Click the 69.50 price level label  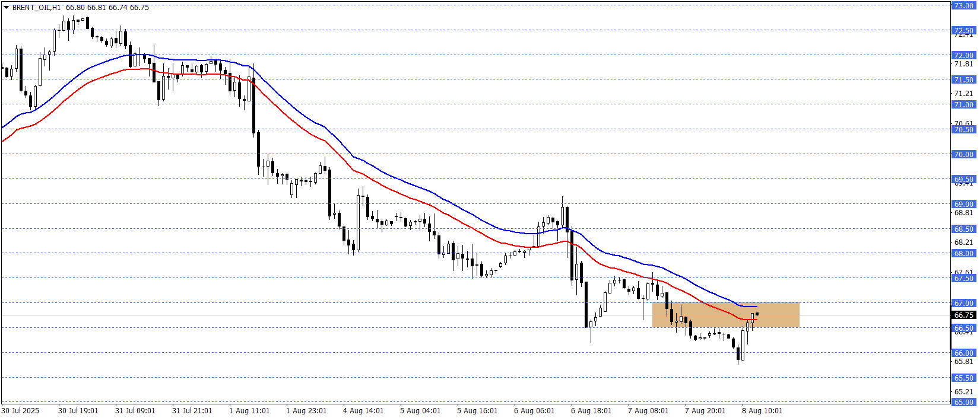(x=963, y=179)
